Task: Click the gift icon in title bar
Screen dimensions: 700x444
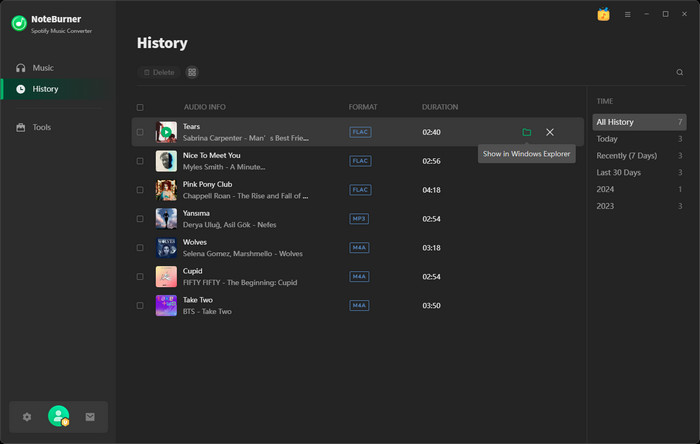Action: tap(603, 14)
